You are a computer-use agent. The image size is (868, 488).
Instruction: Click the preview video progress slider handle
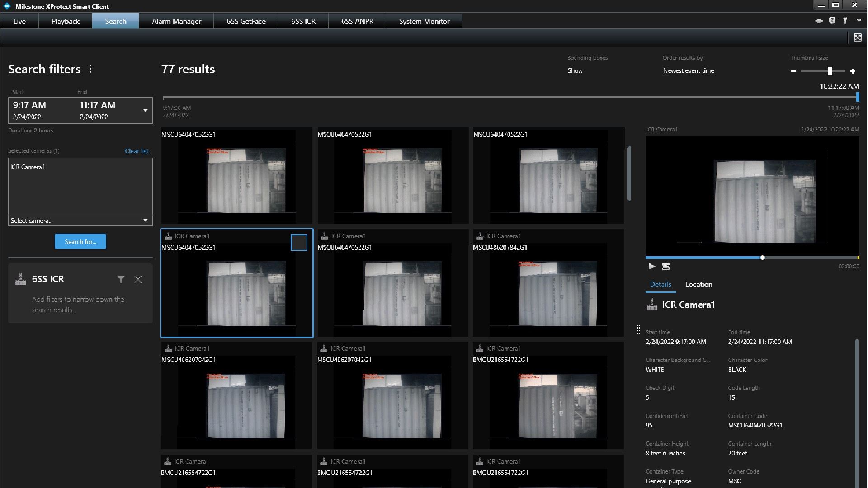[762, 258]
